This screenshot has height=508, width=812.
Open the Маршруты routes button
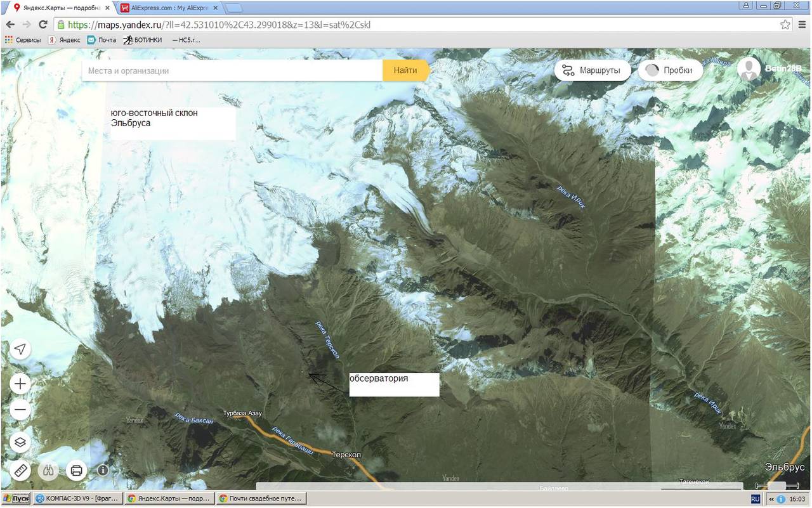click(593, 70)
